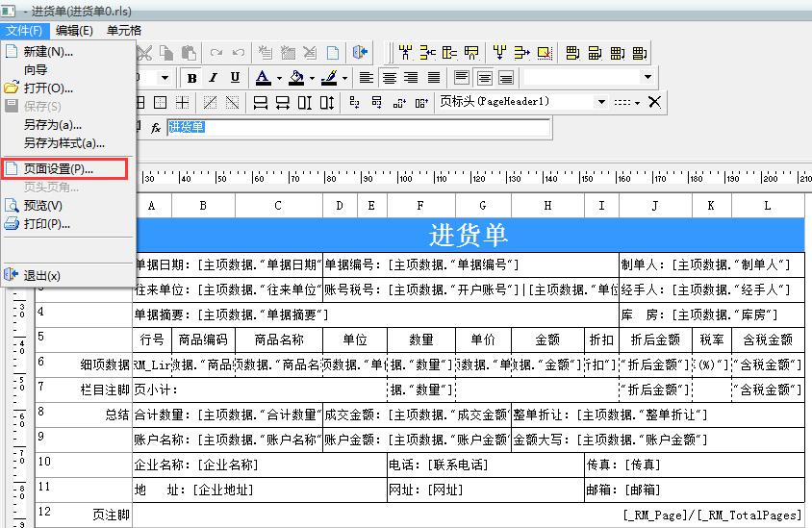Click the fx formula icon
The height and width of the screenshot is (528, 812).
(x=156, y=128)
